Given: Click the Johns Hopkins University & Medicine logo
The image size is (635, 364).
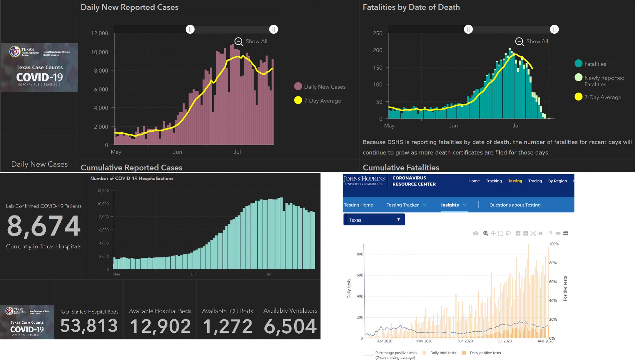Looking at the screenshot, I should click(x=364, y=181).
